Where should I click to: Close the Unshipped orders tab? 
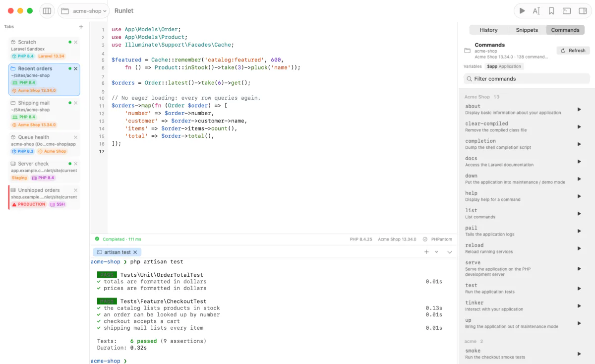(x=76, y=190)
